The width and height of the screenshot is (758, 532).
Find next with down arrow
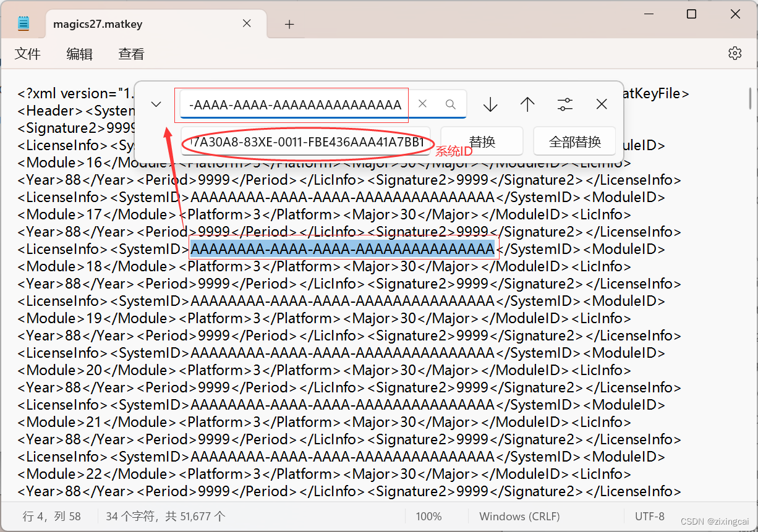click(x=490, y=104)
